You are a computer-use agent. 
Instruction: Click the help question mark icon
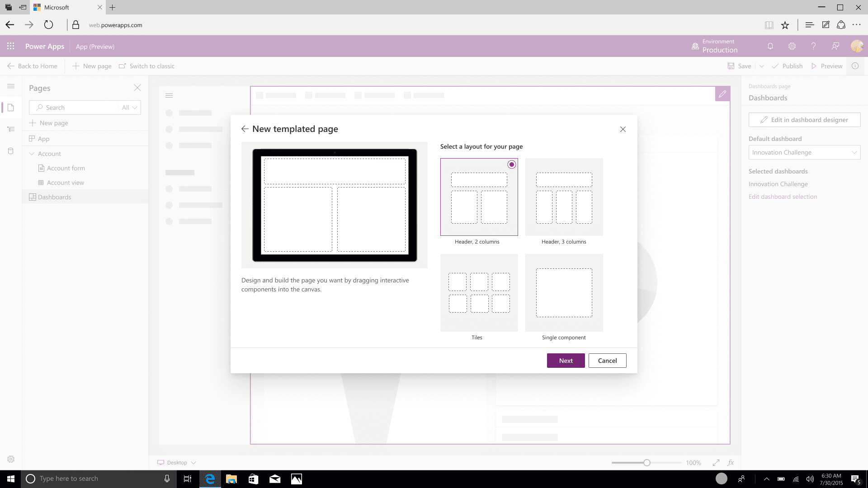point(813,46)
